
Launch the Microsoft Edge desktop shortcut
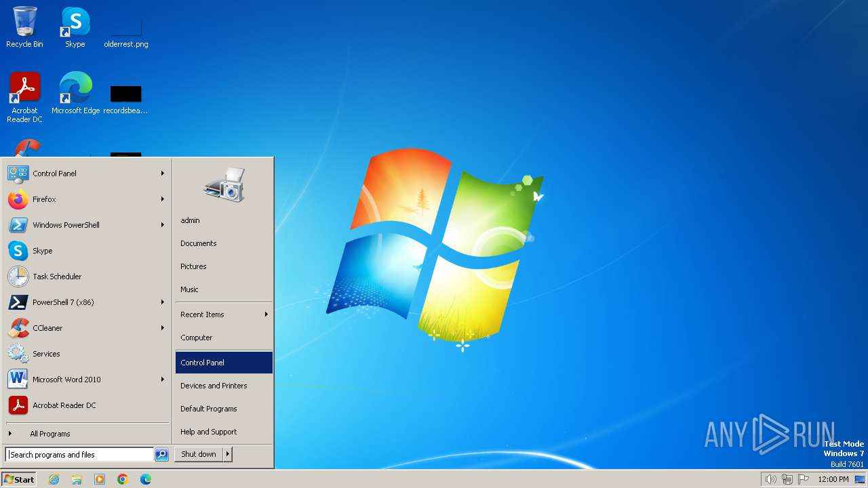[x=75, y=94]
